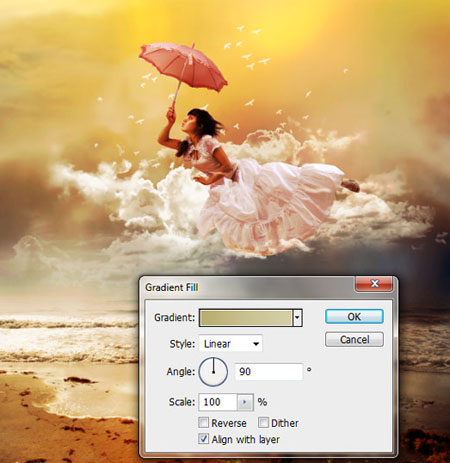
Task: Click the Style label text
Action: click(x=182, y=344)
